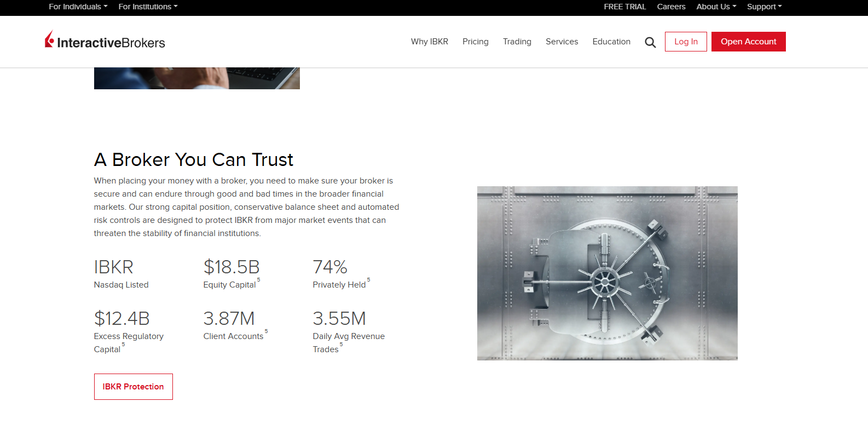The height and width of the screenshot is (436, 868).
Task: Click the footnote 5 next to Equity Capital
Action: click(x=259, y=280)
